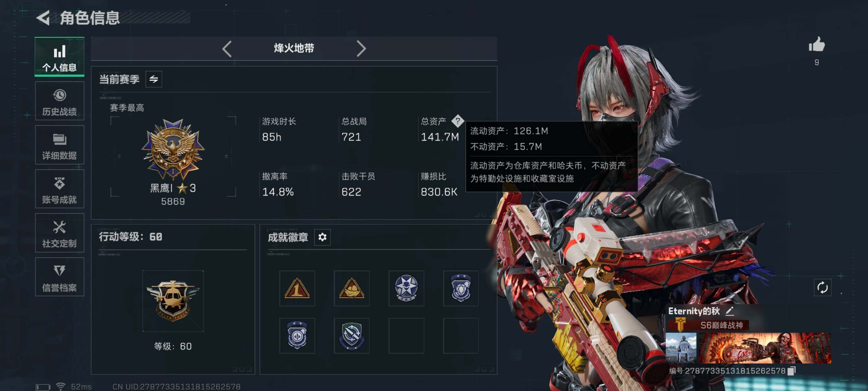Screen dimensions: 868x391
Task: Open the 详细数据 tab
Action: [x=60, y=145]
